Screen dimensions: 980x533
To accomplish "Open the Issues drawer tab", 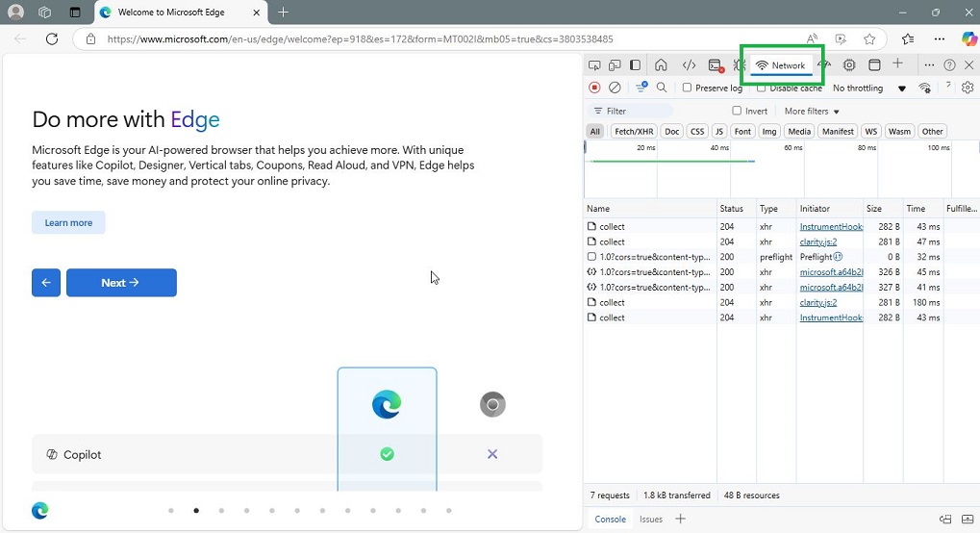I will pyautogui.click(x=651, y=520).
